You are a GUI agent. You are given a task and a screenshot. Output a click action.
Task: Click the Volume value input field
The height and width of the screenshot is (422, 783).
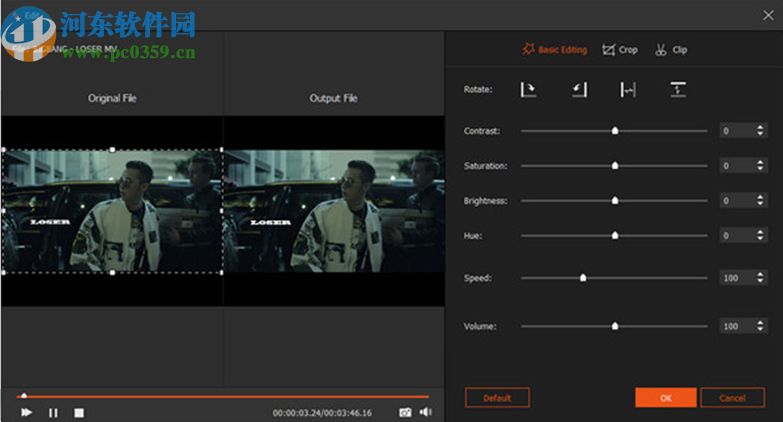tap(735, 326)
